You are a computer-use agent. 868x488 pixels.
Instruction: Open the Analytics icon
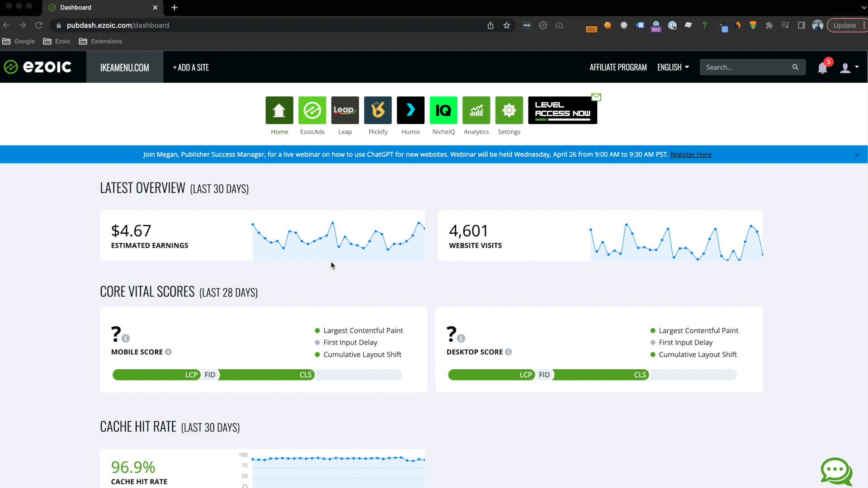coord(476,110)
